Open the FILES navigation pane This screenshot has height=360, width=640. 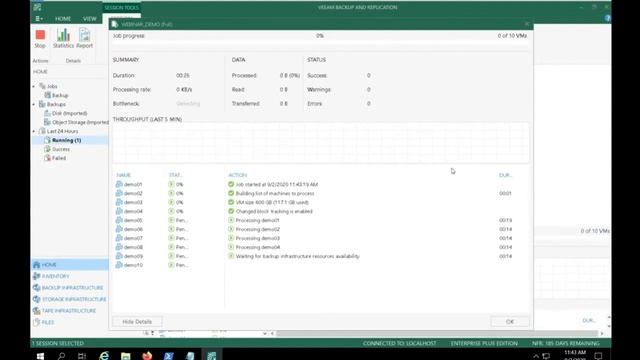[x=70, y=322]
